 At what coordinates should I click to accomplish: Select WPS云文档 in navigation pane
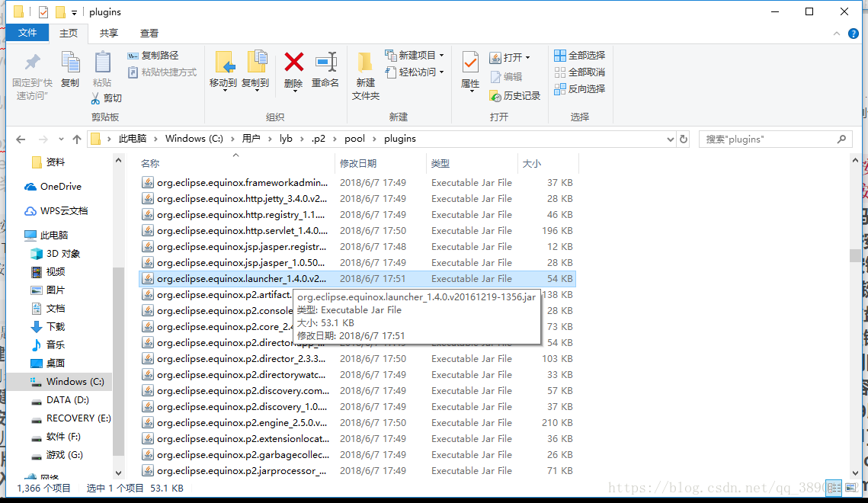(x=56, y=211)
